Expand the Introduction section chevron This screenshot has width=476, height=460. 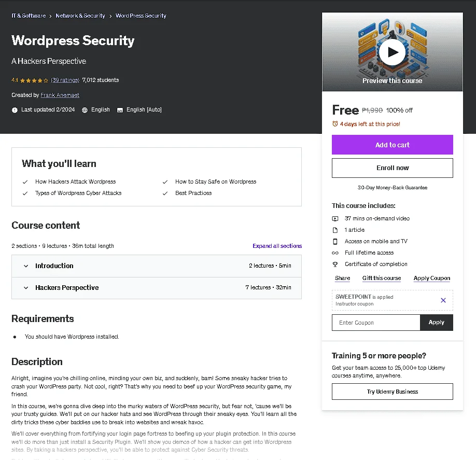[26, 266]
